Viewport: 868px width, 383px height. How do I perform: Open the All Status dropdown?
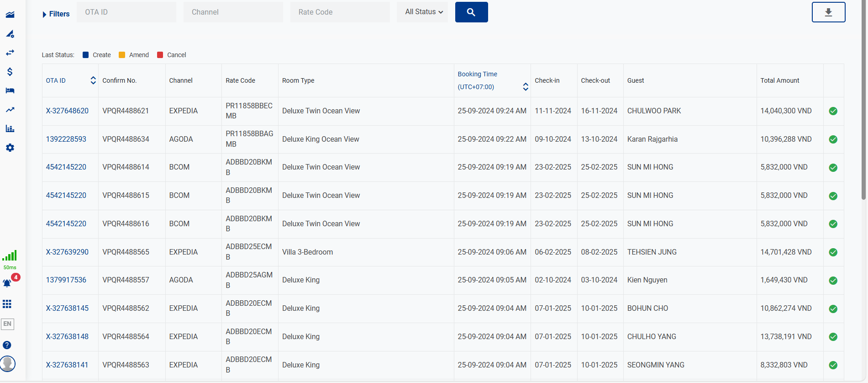(423, 12)
